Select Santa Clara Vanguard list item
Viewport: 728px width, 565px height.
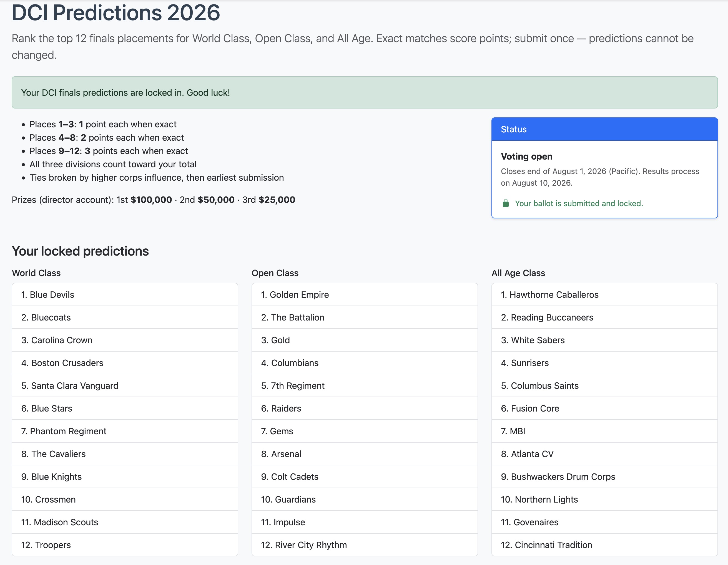coord(125,385)
